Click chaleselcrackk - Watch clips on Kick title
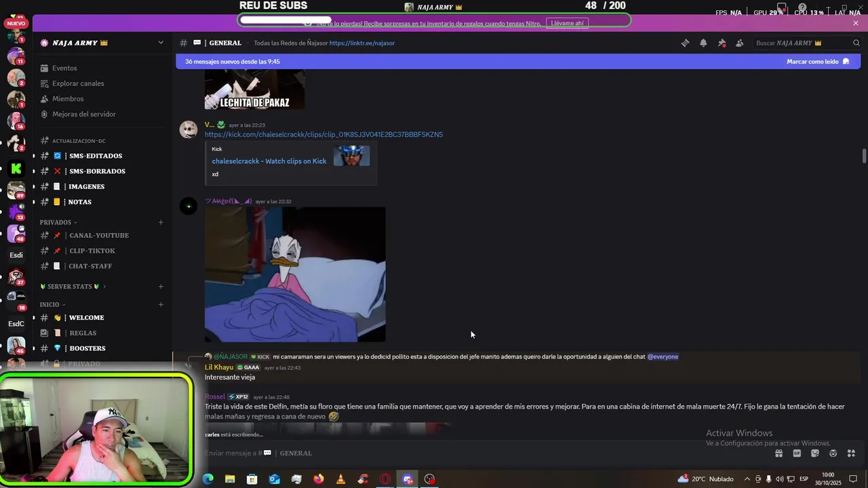Viewport: 868px width, 488px height. pyautogui.click(x=269, y=161)
